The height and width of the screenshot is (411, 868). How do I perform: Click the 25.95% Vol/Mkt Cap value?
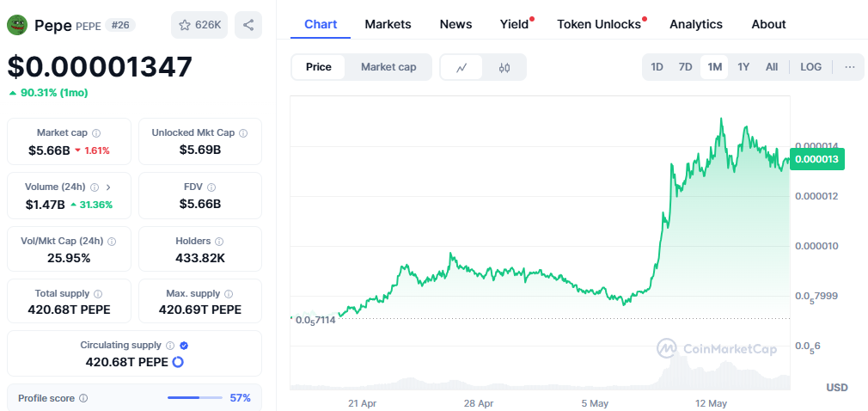(70, 258)
